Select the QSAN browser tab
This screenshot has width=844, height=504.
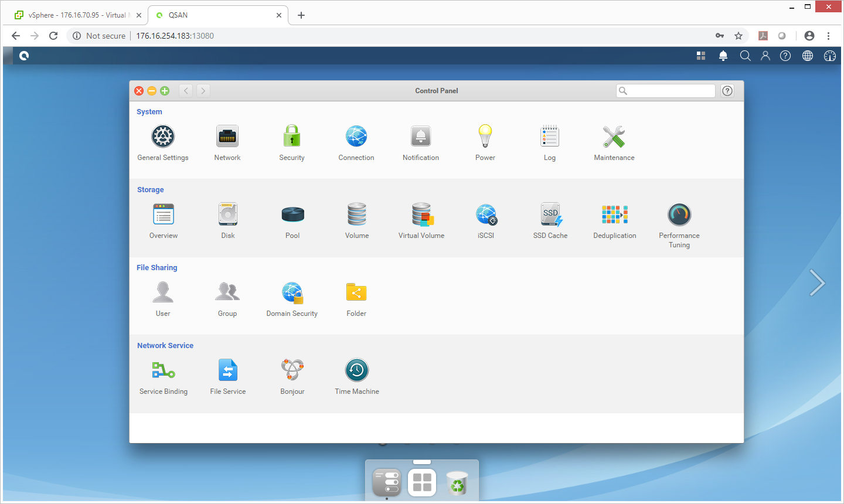point(218,15)
